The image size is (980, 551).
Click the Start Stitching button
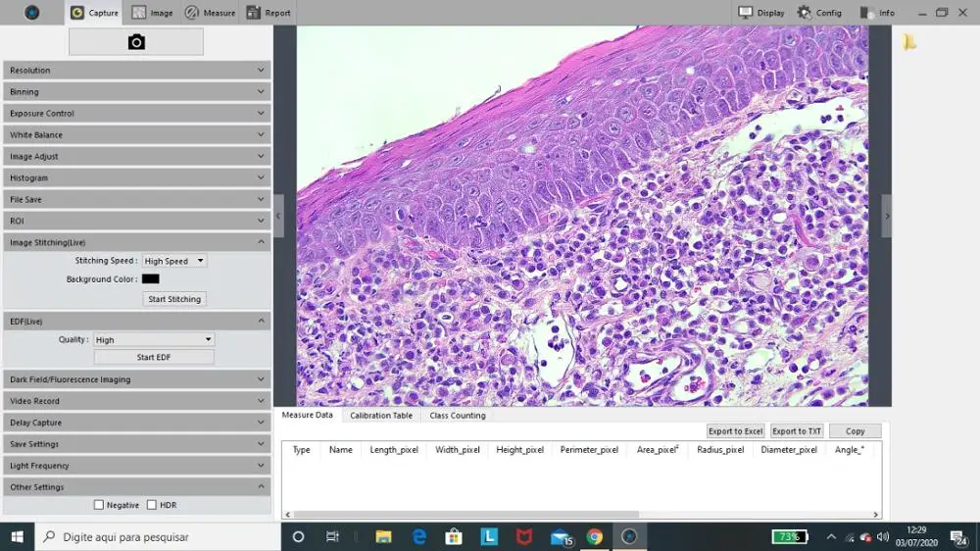[x=174, y=299]
